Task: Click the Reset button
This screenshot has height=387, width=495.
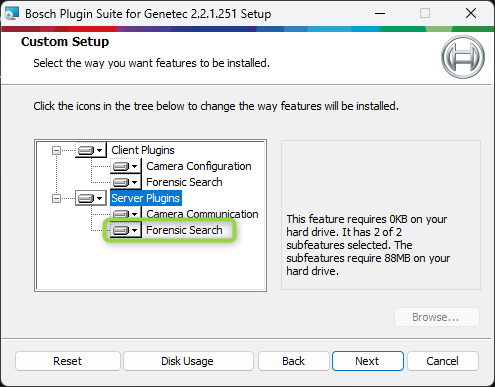Action: tap(68, 361)
